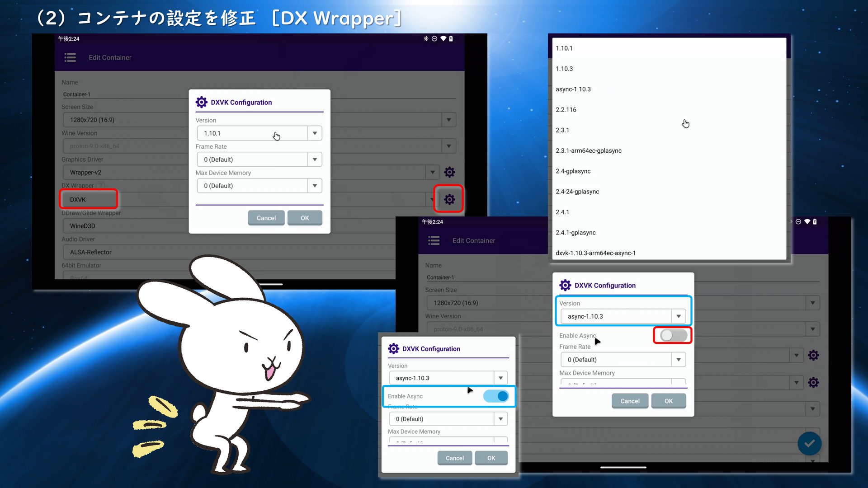Image resolution: width=868 pixels, height=488 pixels.
Task: Open DX Wrapper settings gear in left screen
Action: (449, 199)
